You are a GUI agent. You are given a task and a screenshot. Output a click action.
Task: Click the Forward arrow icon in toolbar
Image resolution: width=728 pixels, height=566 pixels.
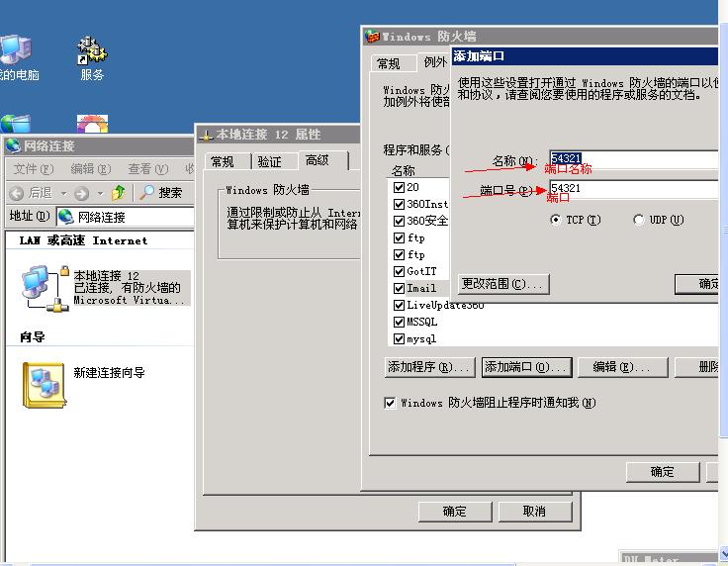[x=81, y=193]
